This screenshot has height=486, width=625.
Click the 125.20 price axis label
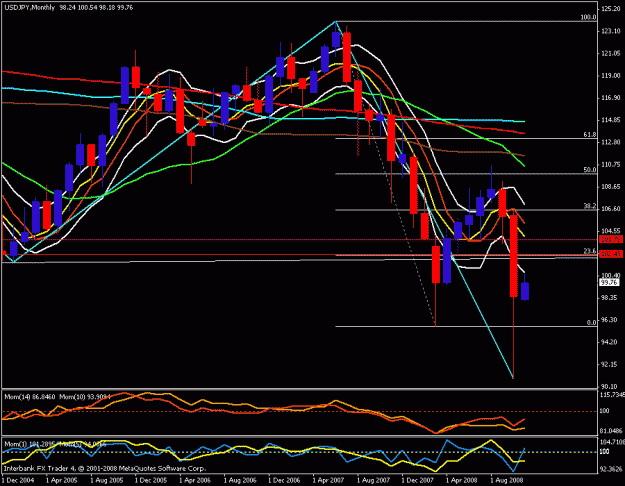(611, 9)
